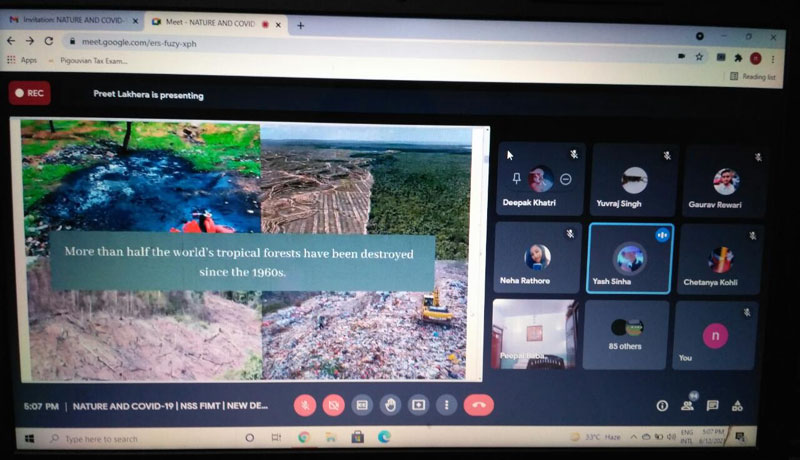Open more options three-dot menu
This screenshot has height=460, width=800.
(x=446, y=405)
